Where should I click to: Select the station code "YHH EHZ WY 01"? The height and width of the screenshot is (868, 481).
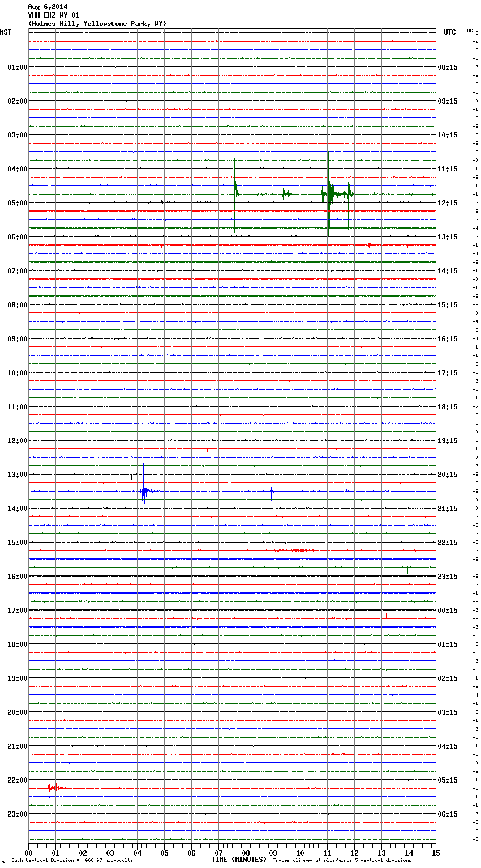(x=54, y=15)
